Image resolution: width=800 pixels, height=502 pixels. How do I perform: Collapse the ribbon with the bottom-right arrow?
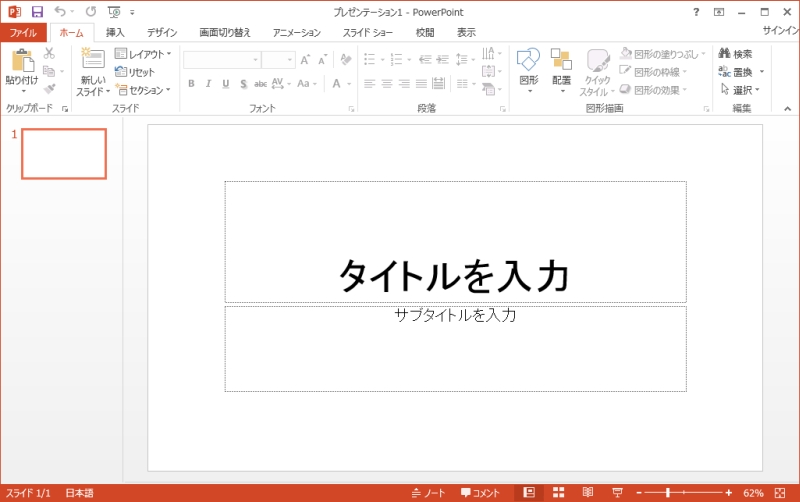click(786, 107)
